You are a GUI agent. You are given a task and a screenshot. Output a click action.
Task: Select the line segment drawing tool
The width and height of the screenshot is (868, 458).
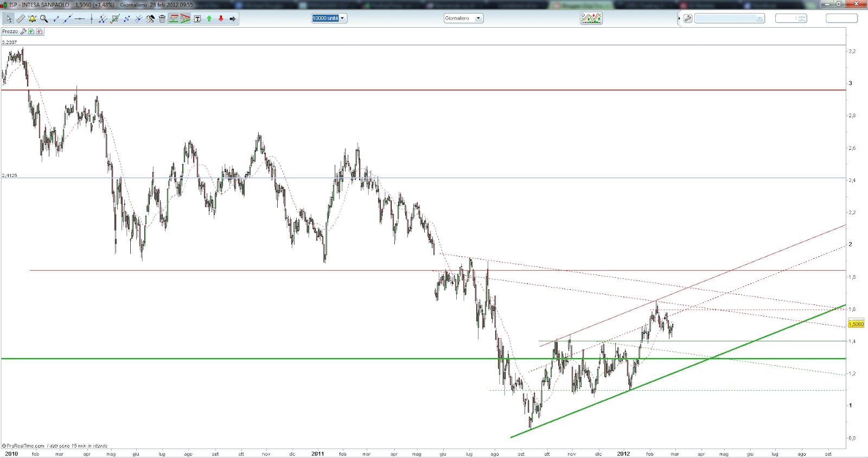(56, 18)
